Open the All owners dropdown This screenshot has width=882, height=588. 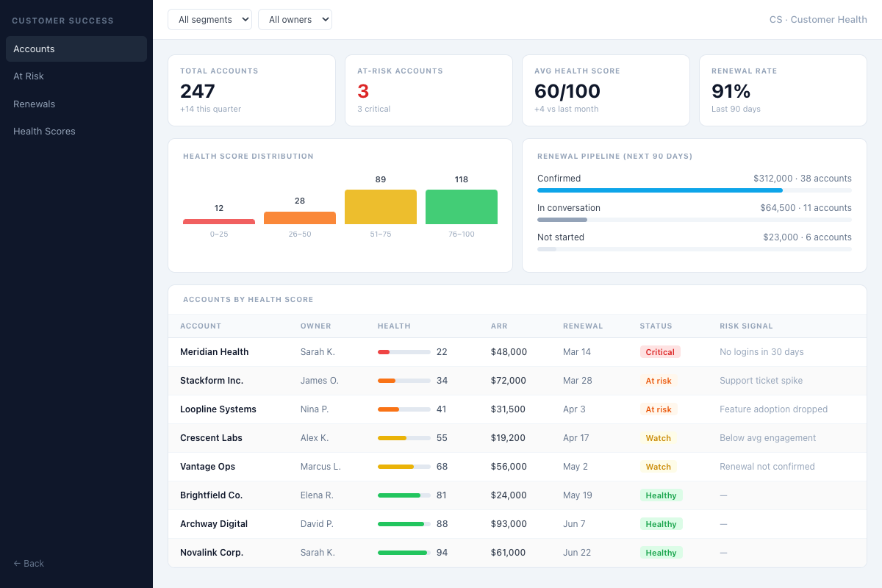click(295, 19)
